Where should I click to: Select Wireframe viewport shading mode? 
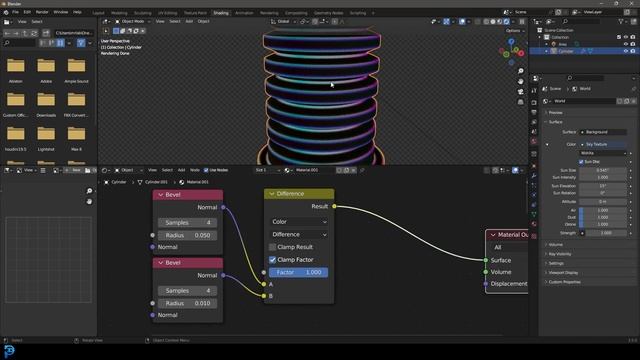(x=486, y=22)
